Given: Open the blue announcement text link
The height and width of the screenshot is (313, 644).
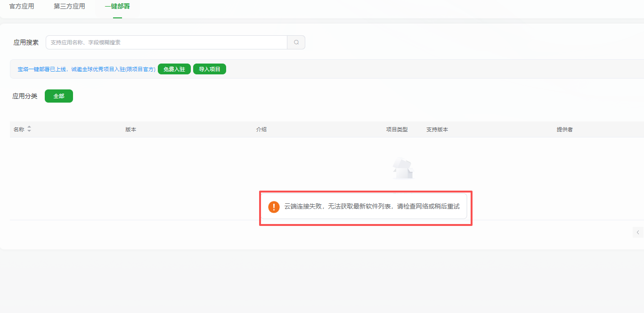Looking at the screenshot, I should [86, 68].
